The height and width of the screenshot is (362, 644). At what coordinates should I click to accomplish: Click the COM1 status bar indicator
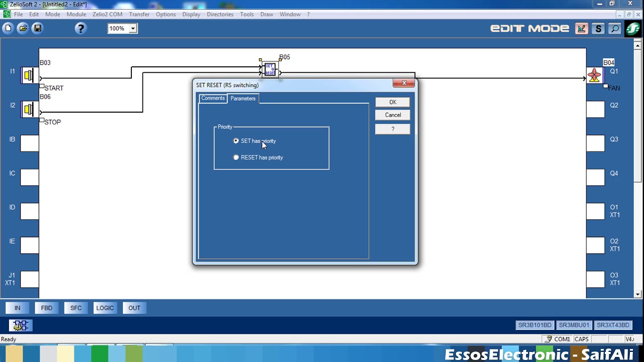558,339
